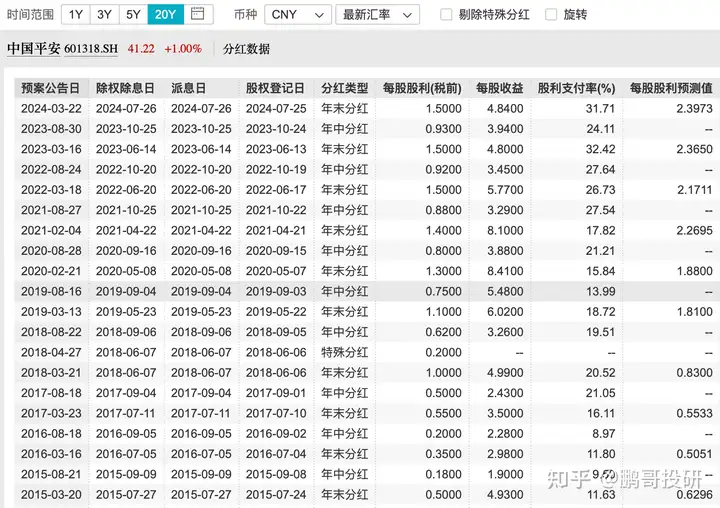
Task: Sort by the 每股收益 column header
Action: coord(500,88)
